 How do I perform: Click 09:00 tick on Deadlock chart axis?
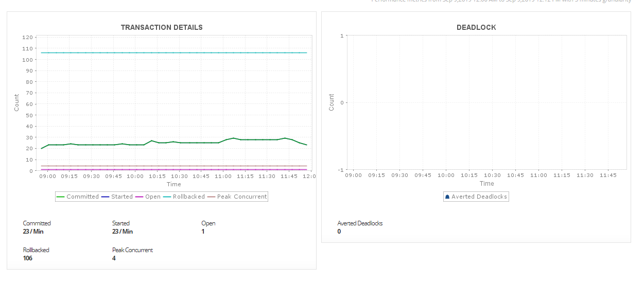(x=353, y=175)
